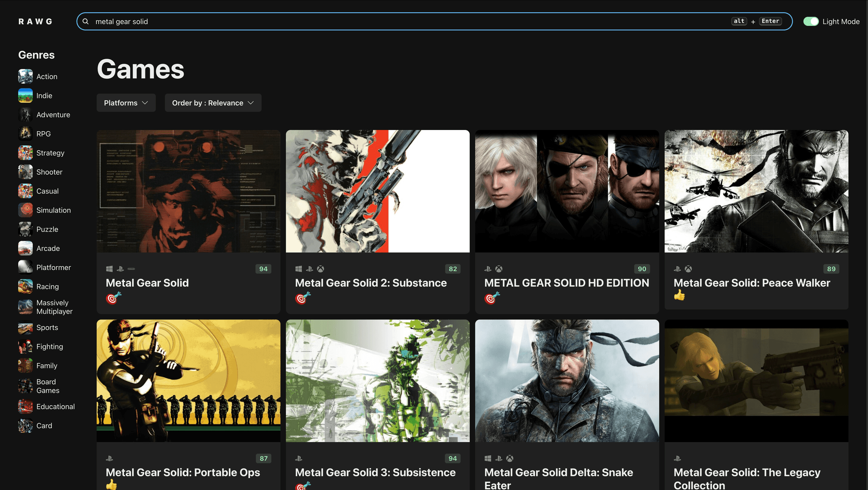Go to RAWG home via logo
868x490 pixels.
[36, 22]
